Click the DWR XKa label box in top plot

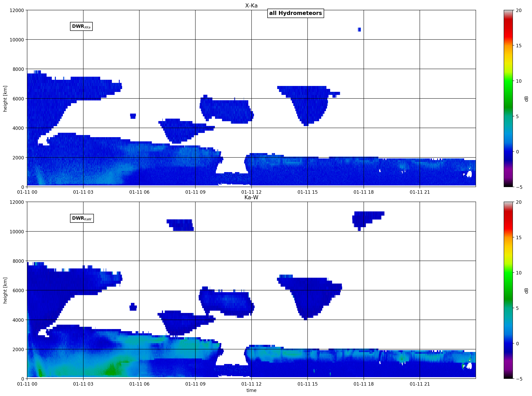click(x=81, y=26)
